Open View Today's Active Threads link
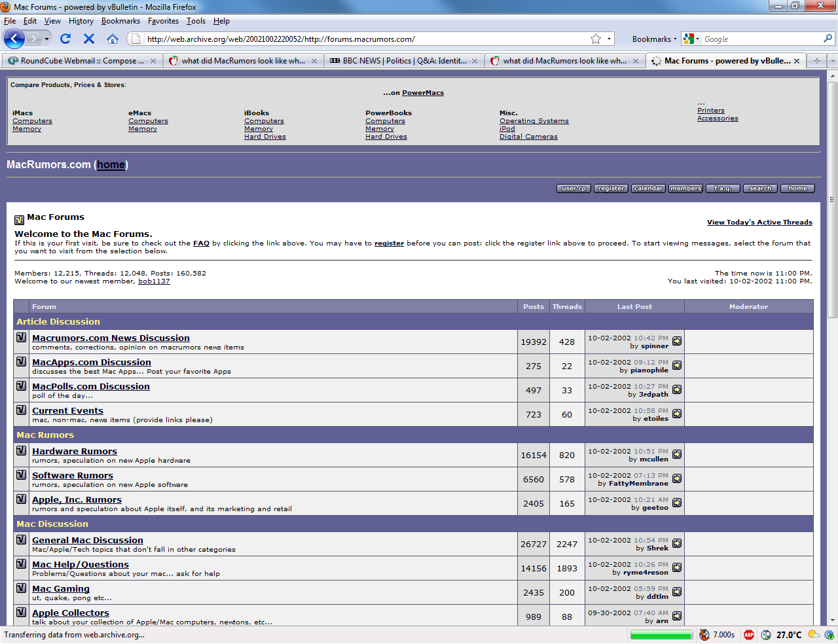 pyautogui.click(x=759, y=223)
